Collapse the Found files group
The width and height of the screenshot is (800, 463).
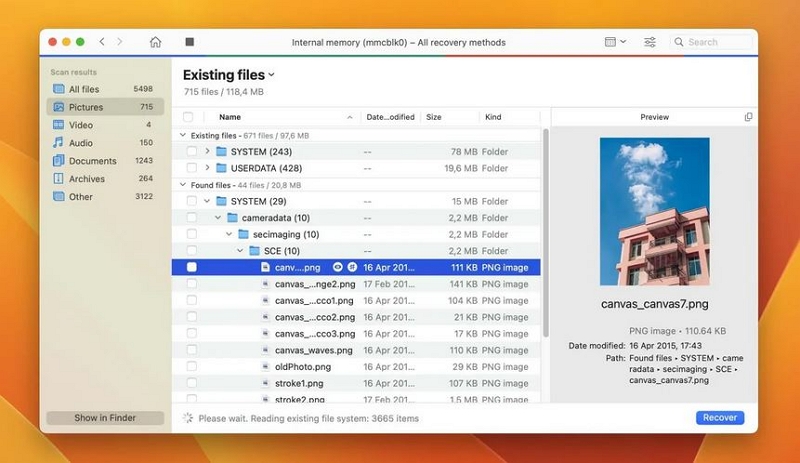pos(183,185)
